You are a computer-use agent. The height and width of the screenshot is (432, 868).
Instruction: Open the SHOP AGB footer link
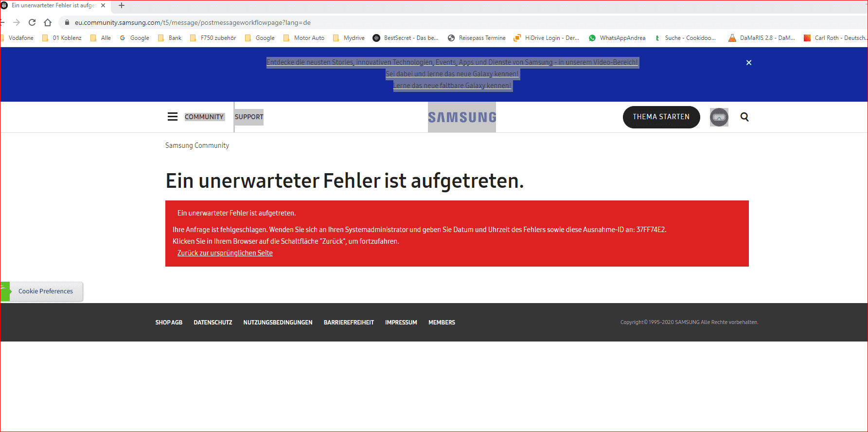tap(169, 323)
